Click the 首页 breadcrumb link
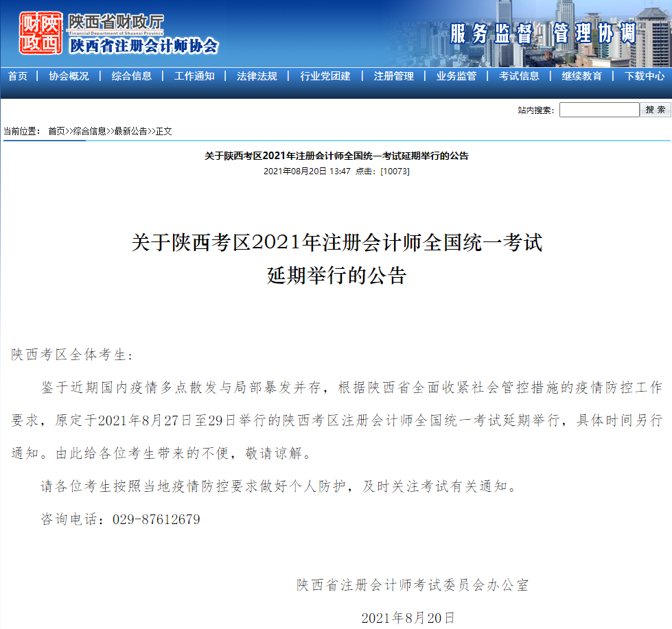The width and height of the screenshot is (672, 629). [56, 131]
